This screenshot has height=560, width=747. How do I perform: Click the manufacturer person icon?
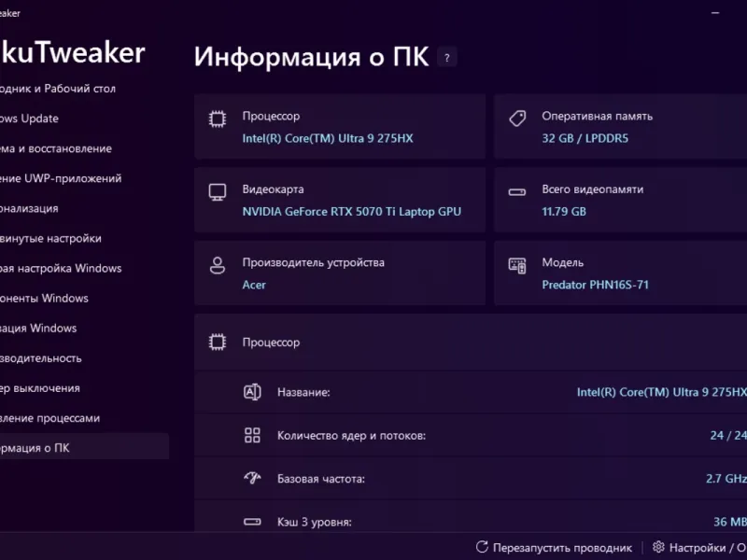point(218,265)
